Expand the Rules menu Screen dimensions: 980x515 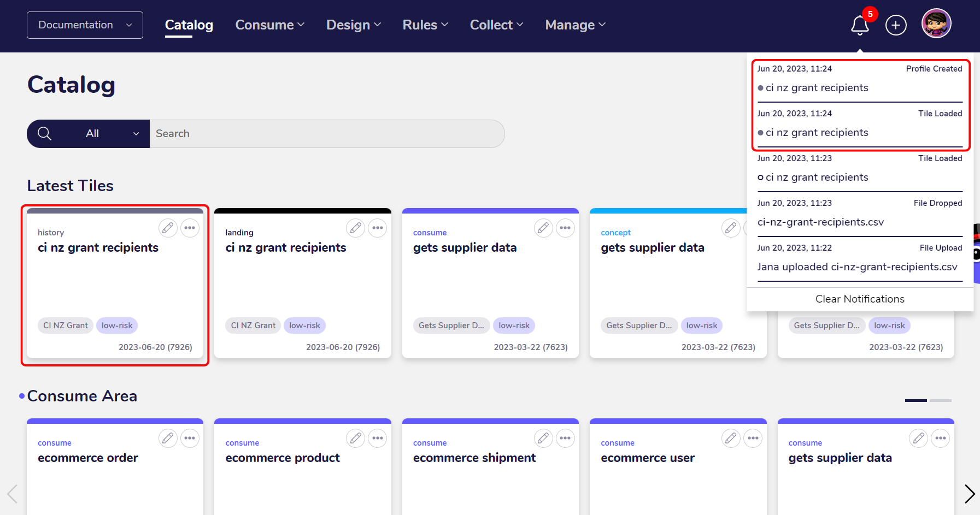[x=425, y=25]
